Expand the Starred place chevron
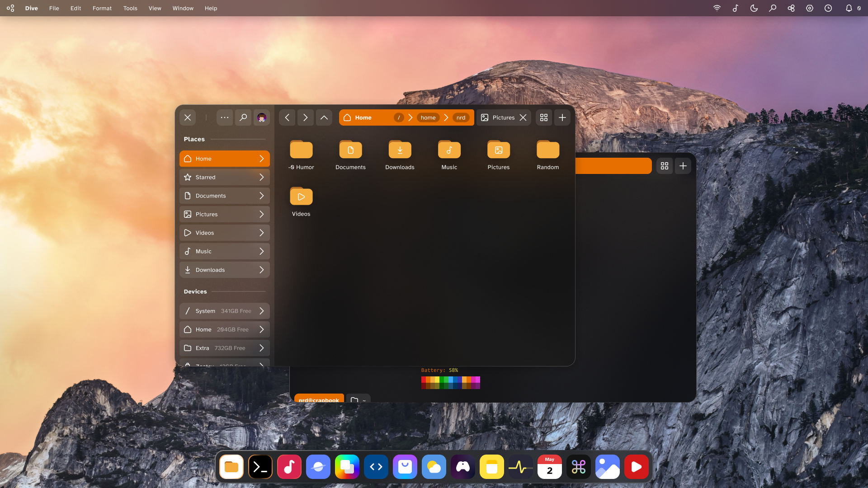The image size is (868, 488). pyautogui.click(x=262, y=177)
